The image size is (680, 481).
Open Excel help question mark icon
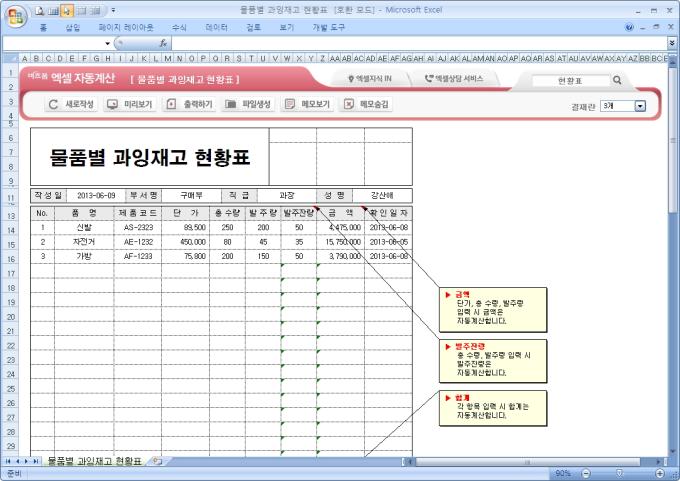[629, 27]
